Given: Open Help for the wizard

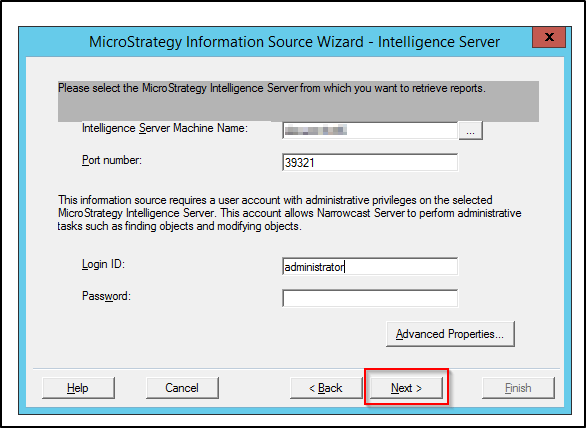Looking at the screenshot, I should (78, 388).
